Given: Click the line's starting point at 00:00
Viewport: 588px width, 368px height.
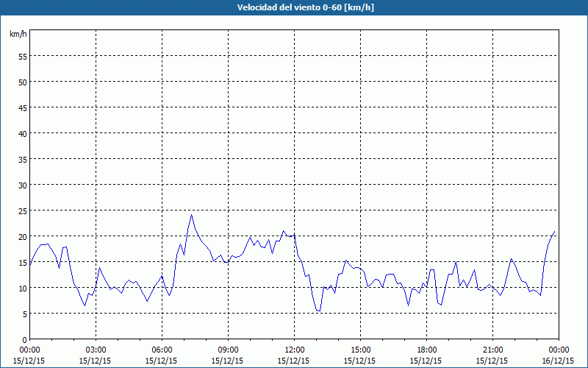Looking at the screenshot, I should 30,263.
